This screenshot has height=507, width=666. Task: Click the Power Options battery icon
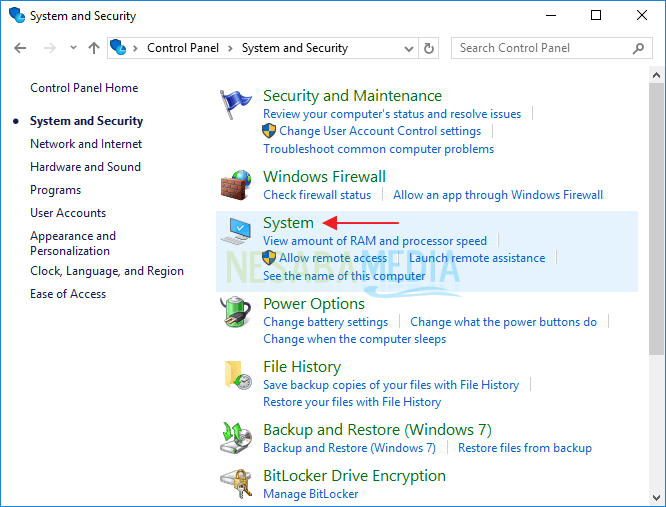click(x=236, y=312)
